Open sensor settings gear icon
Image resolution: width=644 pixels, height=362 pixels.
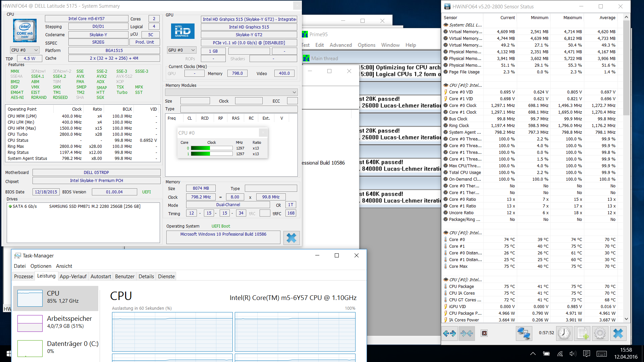click(600, 333)
